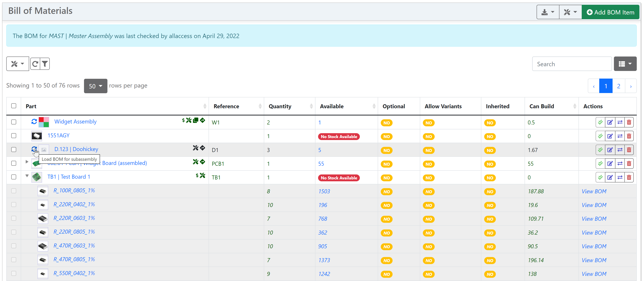Expand the PCB1 assembled board row
This screenshot has width=644, height=281.
(27, 162)
